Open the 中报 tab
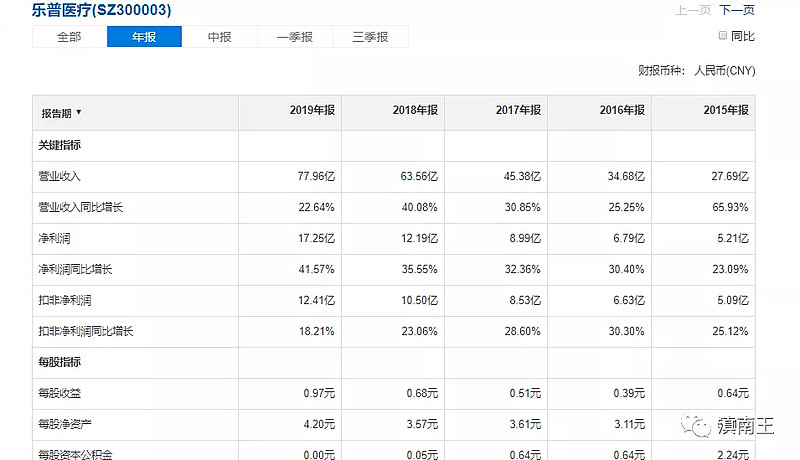The height and width of the screenshot is (460, 800). point(220,37)
